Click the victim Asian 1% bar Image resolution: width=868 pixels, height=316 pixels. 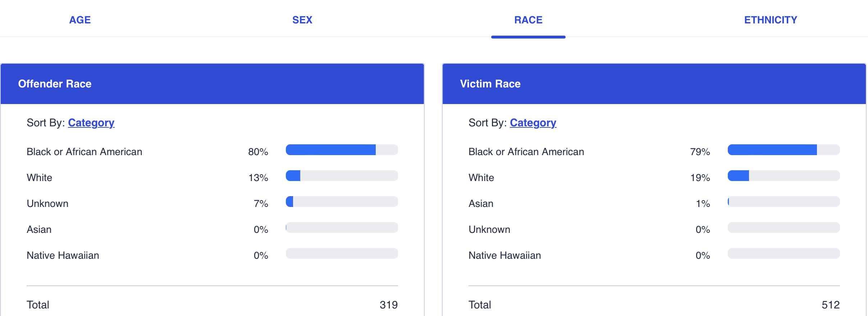(784, 202)
